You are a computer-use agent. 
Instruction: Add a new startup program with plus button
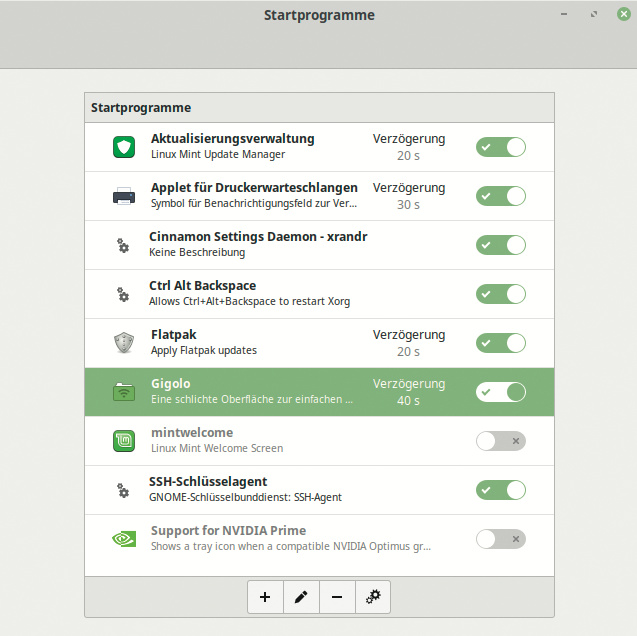[265, 597]
